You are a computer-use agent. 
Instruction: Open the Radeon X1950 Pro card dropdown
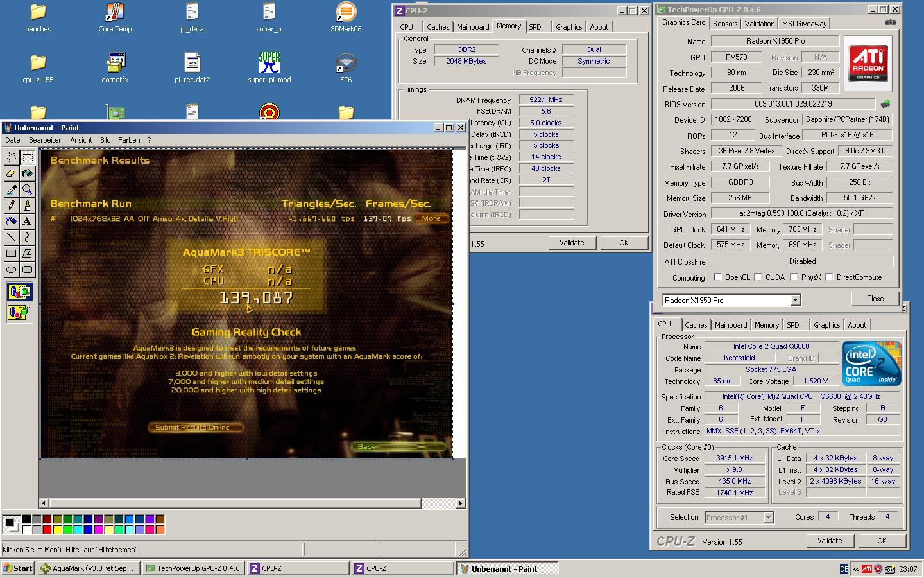pos(795,300)
